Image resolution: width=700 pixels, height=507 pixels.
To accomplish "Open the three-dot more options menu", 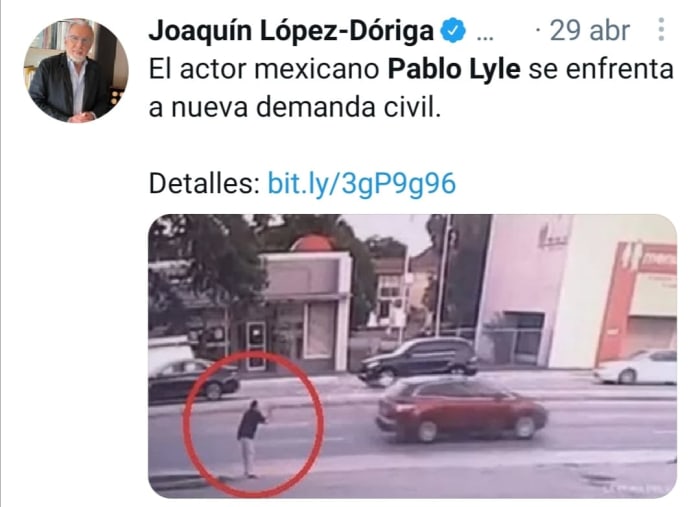I will click(x=661, y=29).
